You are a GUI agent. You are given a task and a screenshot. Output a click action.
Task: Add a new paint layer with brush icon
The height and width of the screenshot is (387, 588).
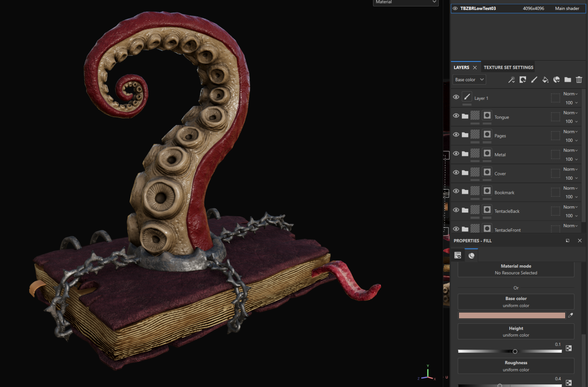[534, 80]
